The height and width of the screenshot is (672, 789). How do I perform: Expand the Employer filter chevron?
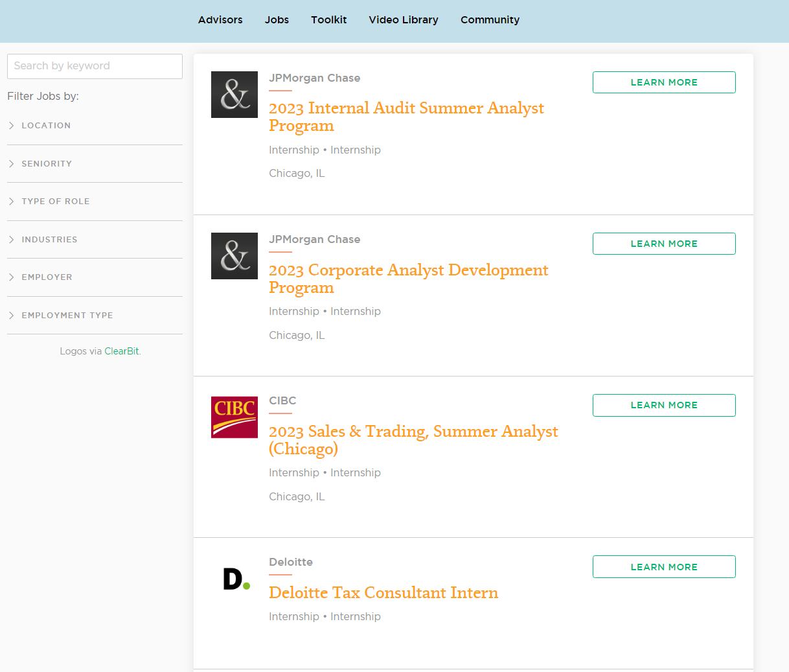pos(11,277)
